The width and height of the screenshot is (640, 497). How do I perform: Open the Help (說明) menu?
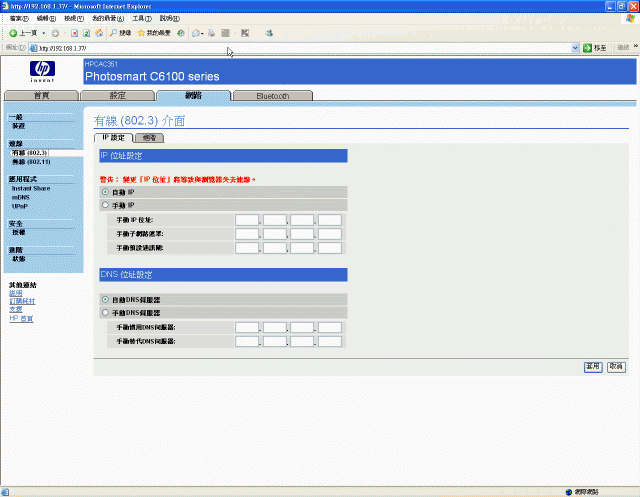169,18
